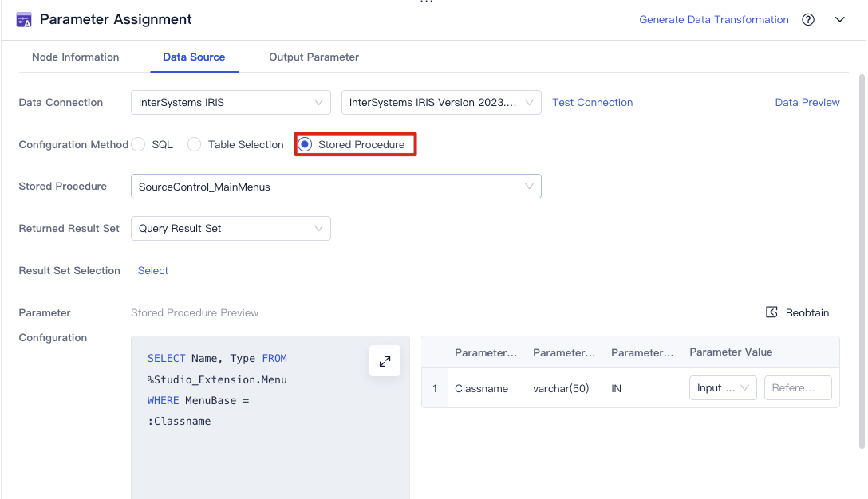Open the Data Preview link
The height and width of the screenshot is (499, 868).
pyautogui.click(x=807, y=102)
